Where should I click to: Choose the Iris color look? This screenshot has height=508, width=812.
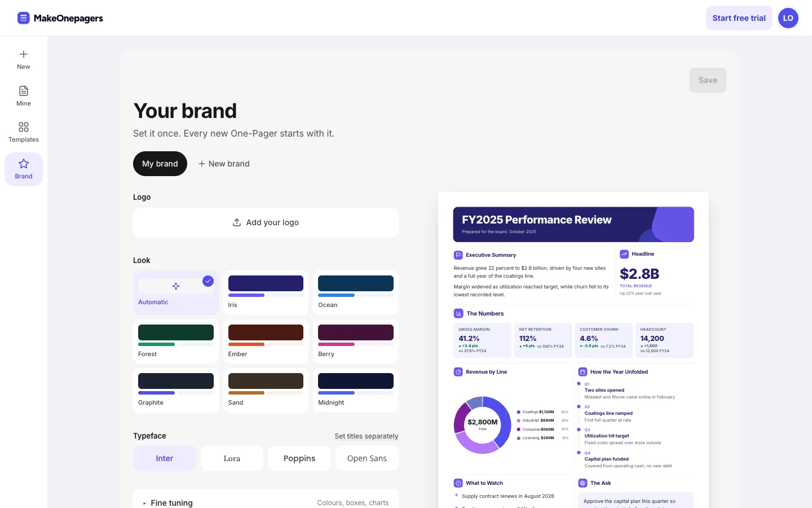(266, 292)
